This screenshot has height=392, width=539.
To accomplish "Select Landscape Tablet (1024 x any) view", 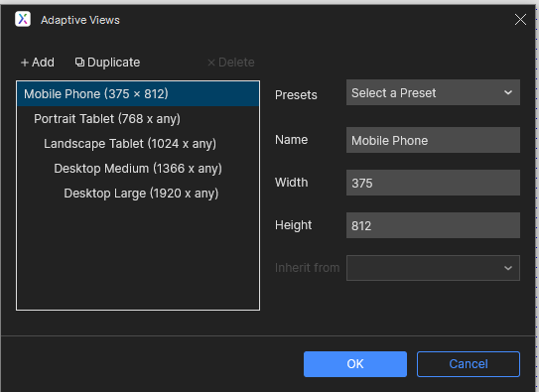I will [x=138, y=144].
